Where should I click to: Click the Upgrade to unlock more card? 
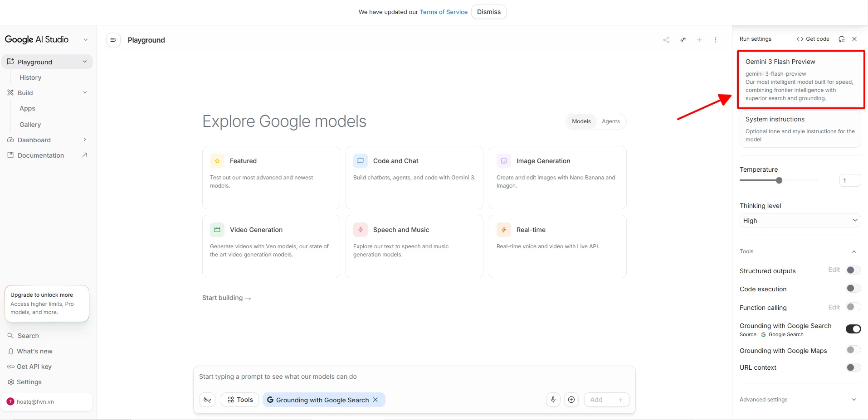click(x=47, y=304)
